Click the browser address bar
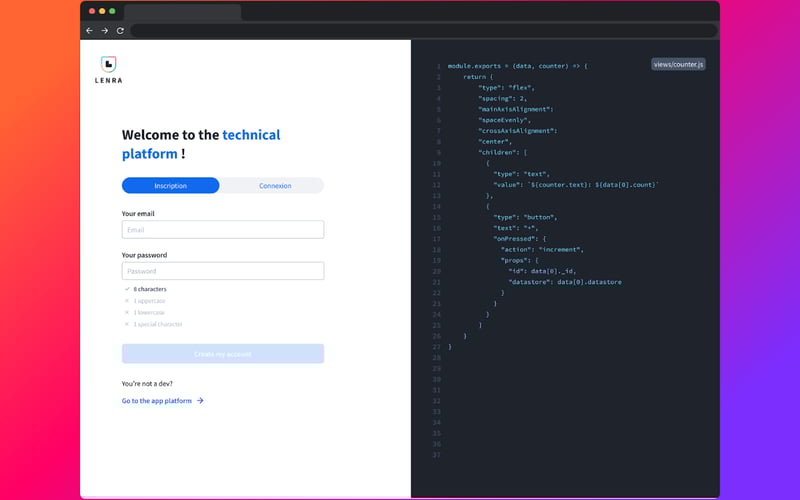This screenshot has width=800, height=500. coord(423,31)
